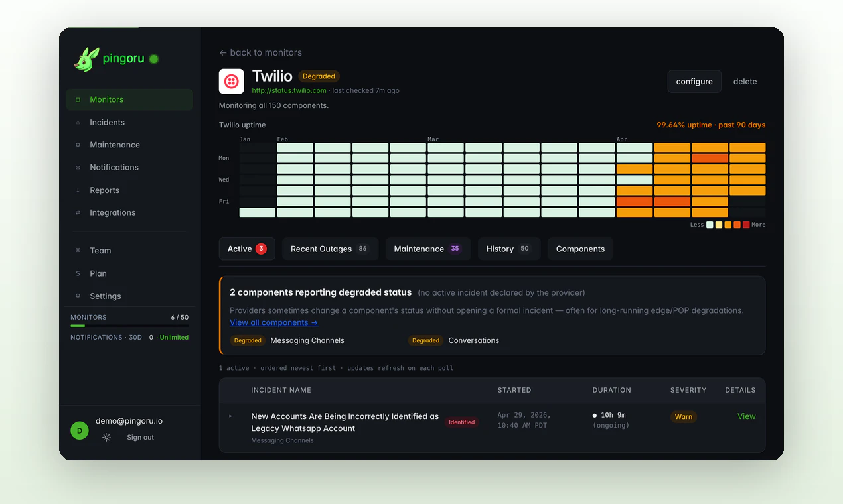Open the Components tab

(580, 249)
